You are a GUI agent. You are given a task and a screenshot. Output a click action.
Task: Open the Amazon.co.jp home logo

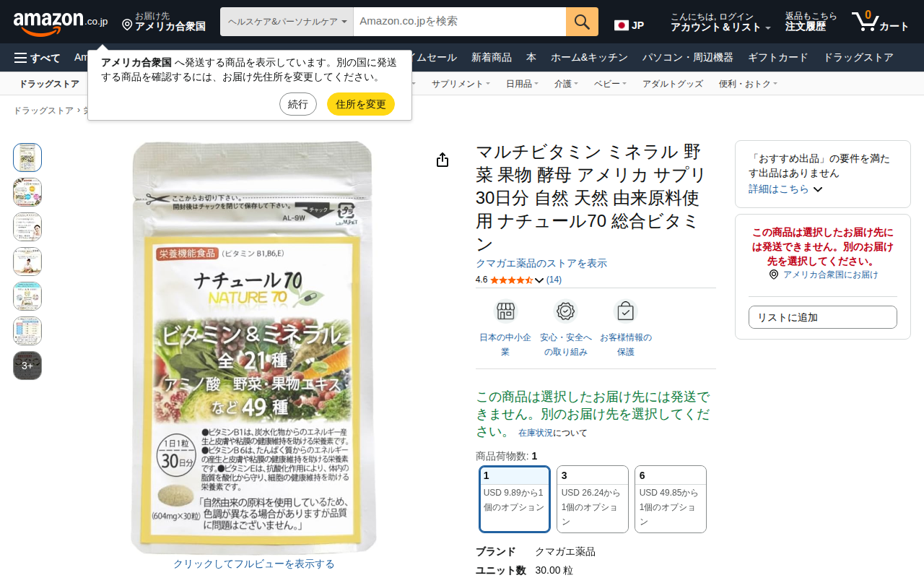(61, 23)
